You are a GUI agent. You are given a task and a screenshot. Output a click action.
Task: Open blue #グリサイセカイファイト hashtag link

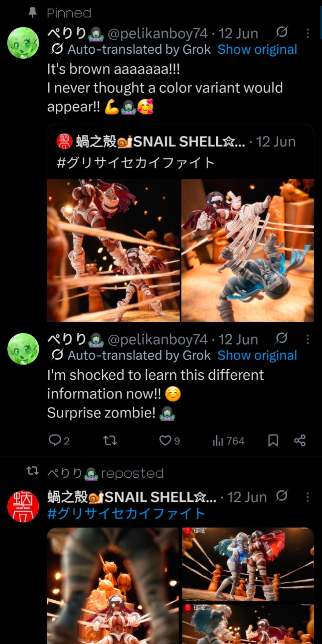126,514
